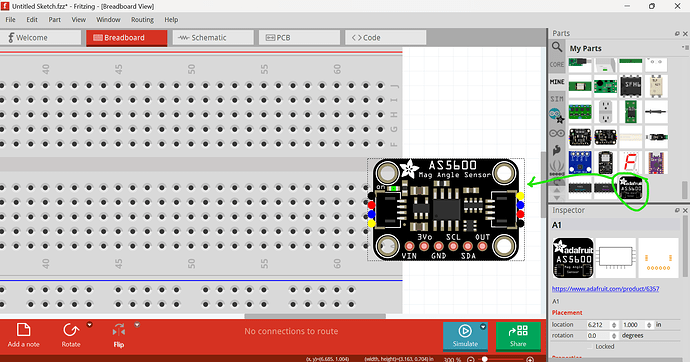690x362 pixels.
Task: Open the Arduino infinity-logo parts bin
Action: tap(557, 133)
